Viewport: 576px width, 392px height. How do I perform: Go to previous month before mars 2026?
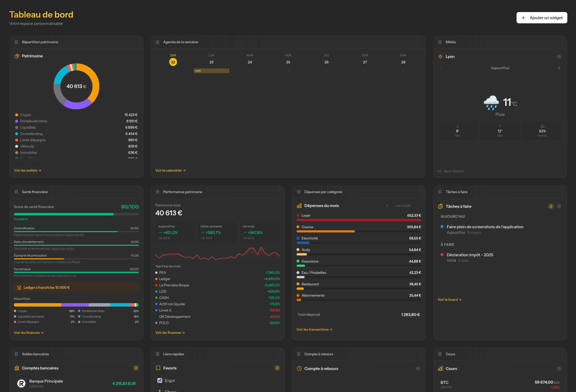point(387,206)
